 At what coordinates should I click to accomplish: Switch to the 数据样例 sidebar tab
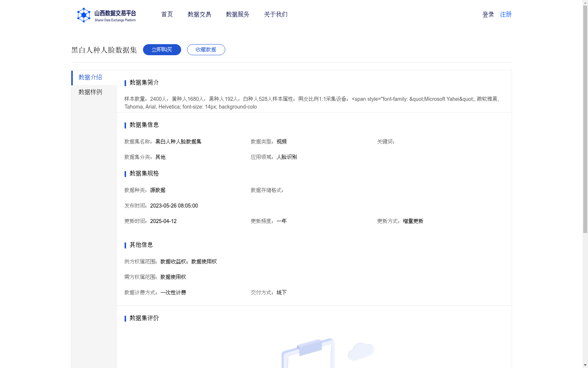pos(94,92)
